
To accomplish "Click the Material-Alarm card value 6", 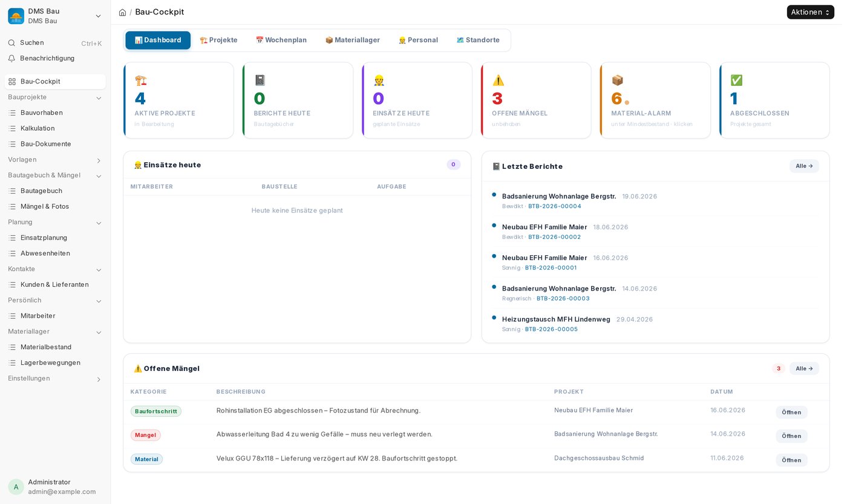I will pyautogui.click(x=616, y=99).
